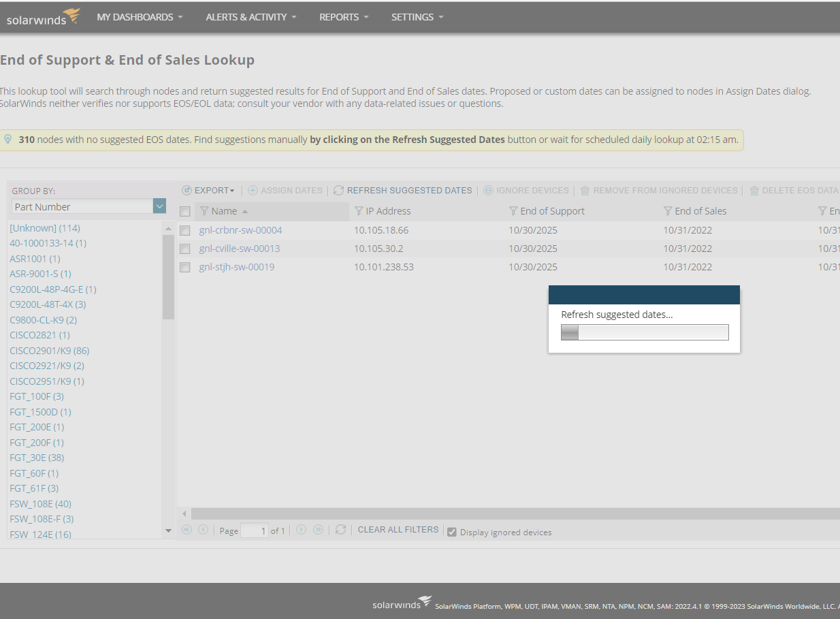Select the FGT_100F (3) group
The image size is (840, 619).
pyautogui.click(x=37, y=396)
